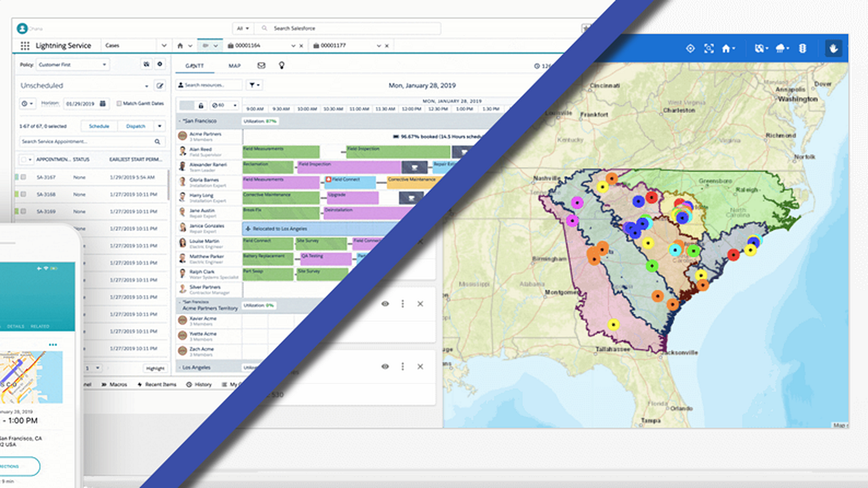The height and width of the screenshot is (488, 868).
Task: Toggle visibility eye on lower card
Action: pos(386,367)
